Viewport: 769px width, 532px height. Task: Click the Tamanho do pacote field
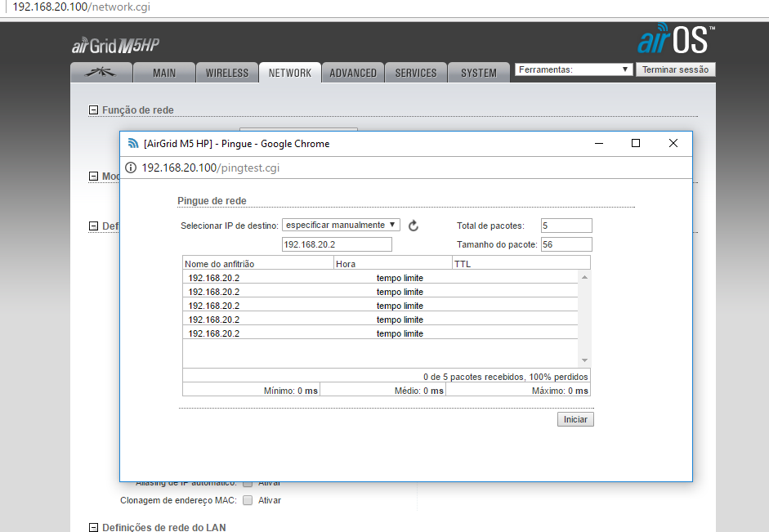[566, 244]
